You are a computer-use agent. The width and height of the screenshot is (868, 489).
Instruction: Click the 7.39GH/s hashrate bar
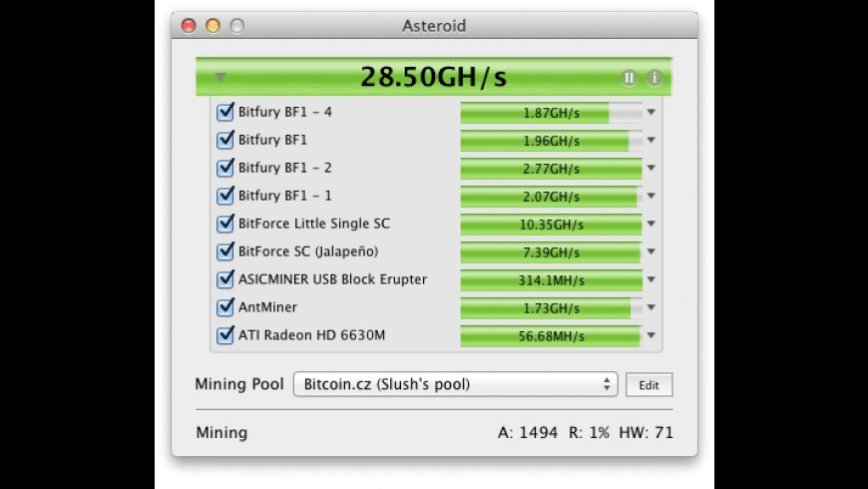[x=552, y=251]
